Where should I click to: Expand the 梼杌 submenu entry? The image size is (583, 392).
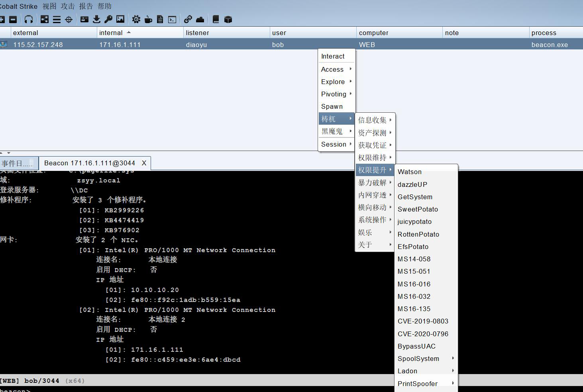[336, 119]
